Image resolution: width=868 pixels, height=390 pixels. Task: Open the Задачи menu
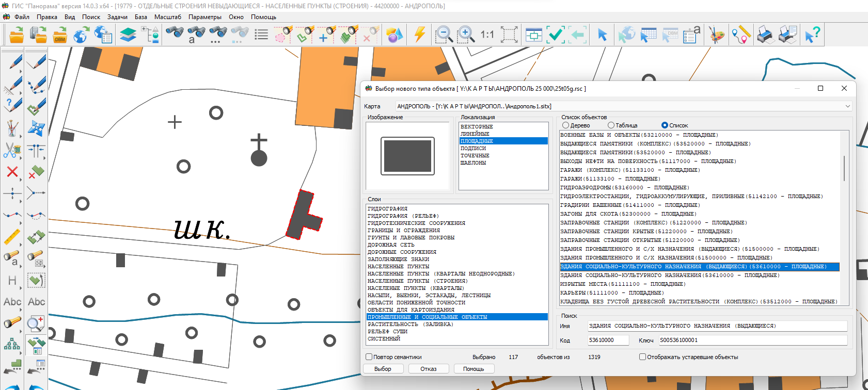tap(117, 17)
